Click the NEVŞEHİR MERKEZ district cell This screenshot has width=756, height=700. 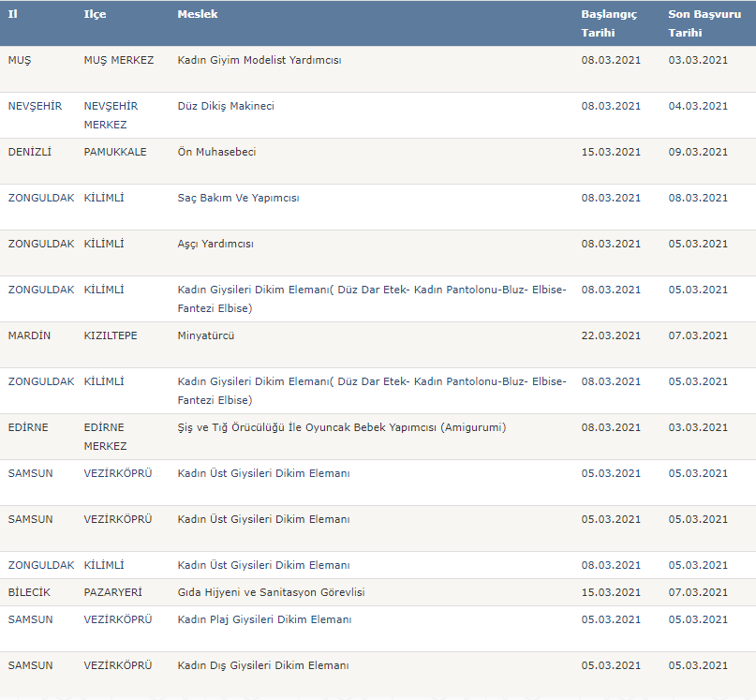(111, 115)
